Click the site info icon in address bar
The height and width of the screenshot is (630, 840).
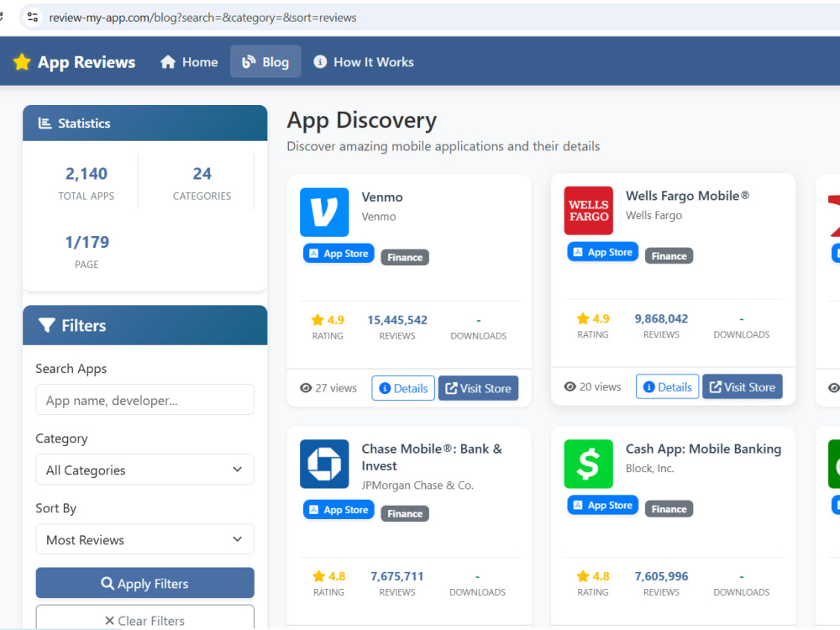[32, 17]
